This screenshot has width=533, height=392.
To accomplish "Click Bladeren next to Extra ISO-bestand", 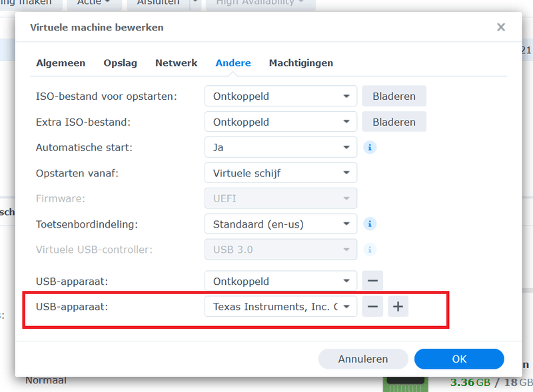I will (394, 122).
